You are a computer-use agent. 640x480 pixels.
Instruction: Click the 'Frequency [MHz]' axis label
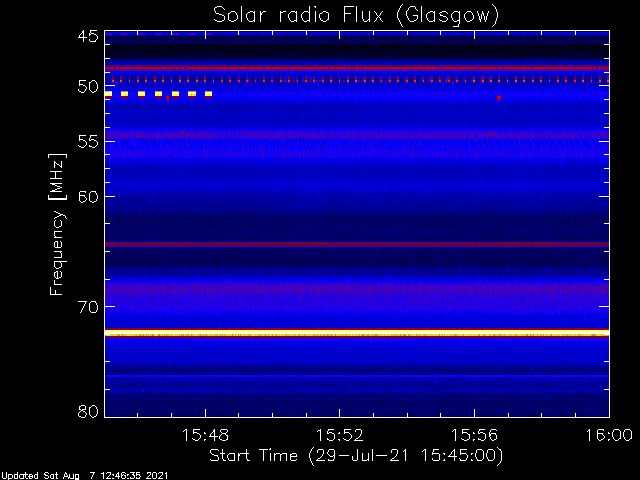(x=57, y=224)
